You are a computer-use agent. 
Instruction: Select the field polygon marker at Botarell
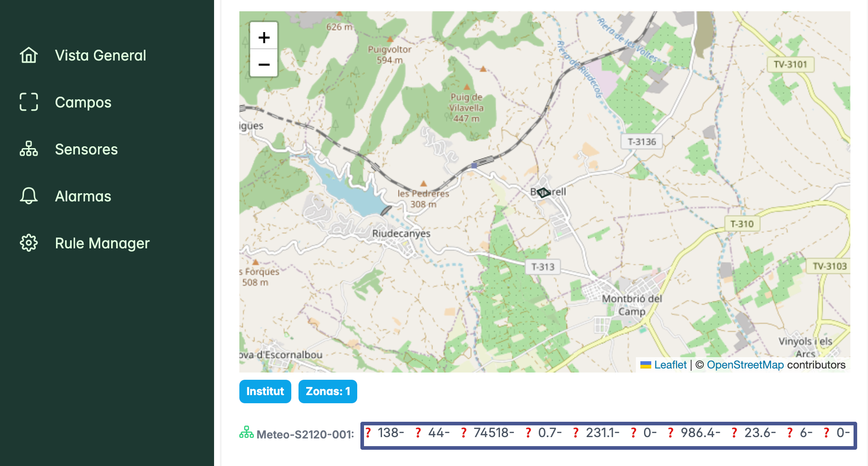coord(543,193)
